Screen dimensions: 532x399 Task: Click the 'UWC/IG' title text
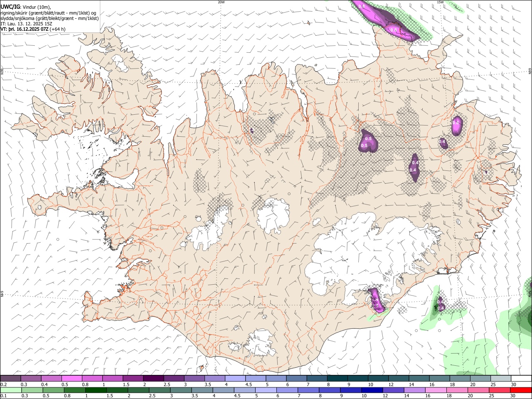(10, 7)
